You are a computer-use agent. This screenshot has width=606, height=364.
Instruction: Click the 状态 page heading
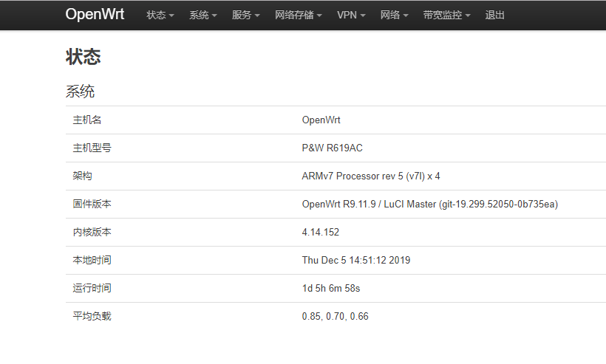pos(83,57)
